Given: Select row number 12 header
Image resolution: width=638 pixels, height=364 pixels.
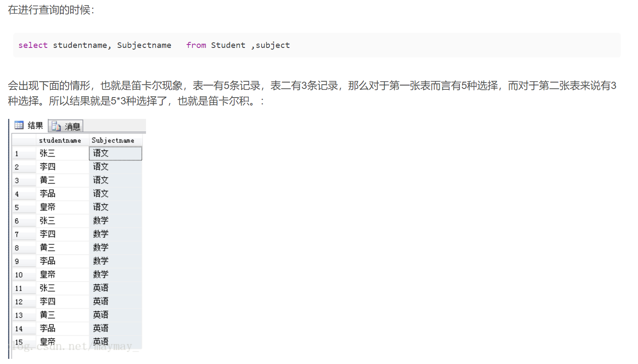Looking at the screenshot, I should [x=24, y=302].
